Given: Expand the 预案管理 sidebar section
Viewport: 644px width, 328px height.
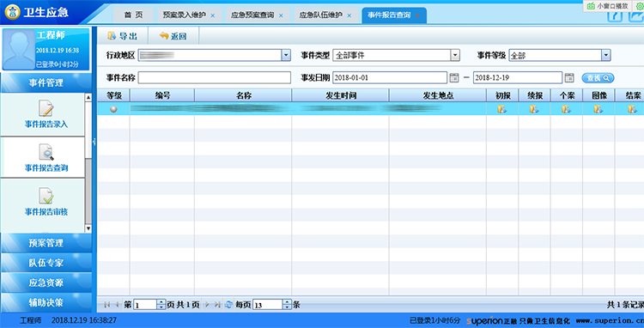Looking at the screenshot, I should coord(46,243).
